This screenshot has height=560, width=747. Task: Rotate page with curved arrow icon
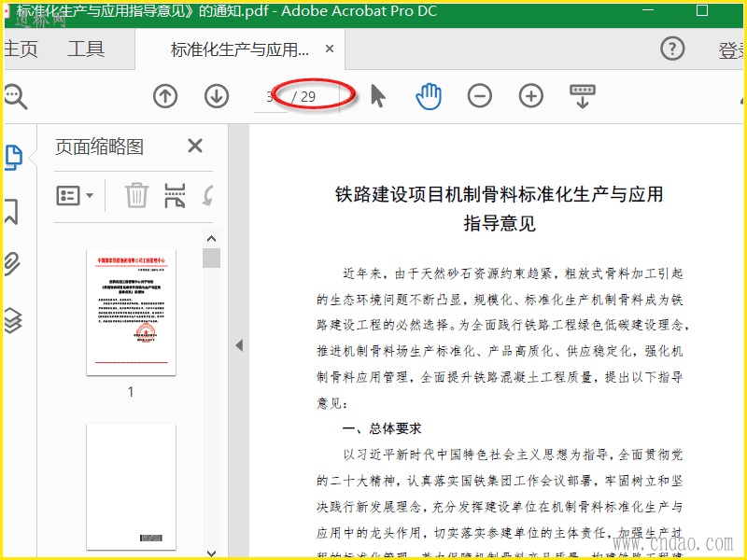click(207, 195)
